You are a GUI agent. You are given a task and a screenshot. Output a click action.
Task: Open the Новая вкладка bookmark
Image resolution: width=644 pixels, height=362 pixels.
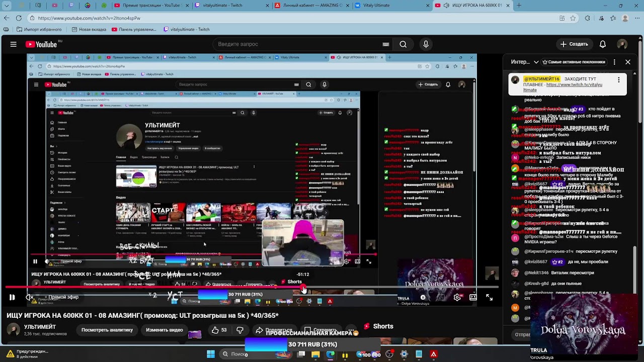[x=88, y=29]
